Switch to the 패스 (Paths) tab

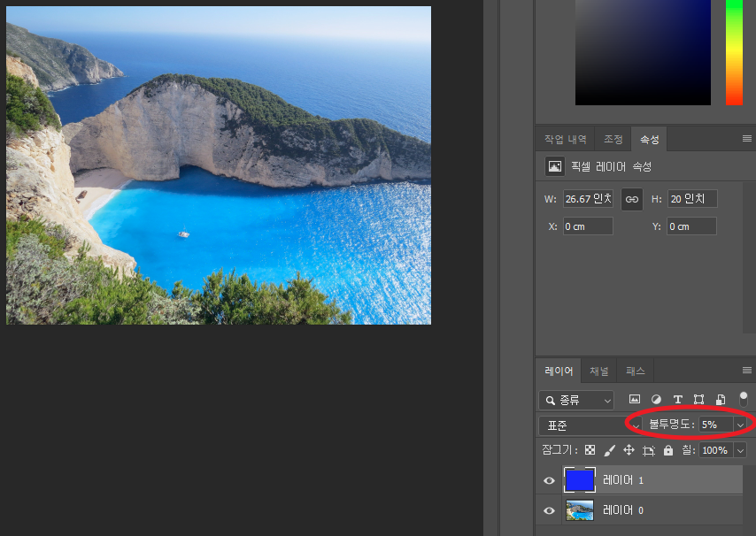tap(636, 371)
